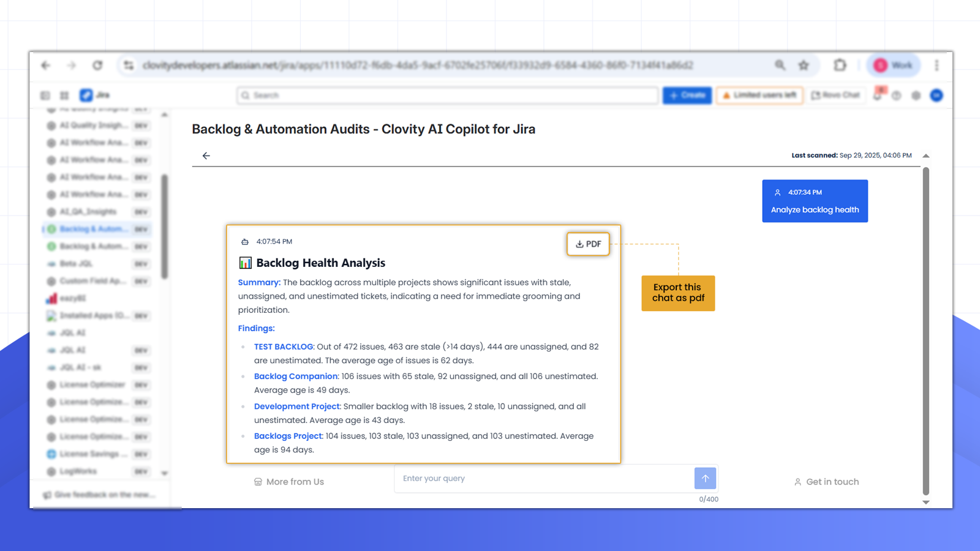The image size is (980, 551).
Task: Open TEST BACKLOG link
Action: 284,347
